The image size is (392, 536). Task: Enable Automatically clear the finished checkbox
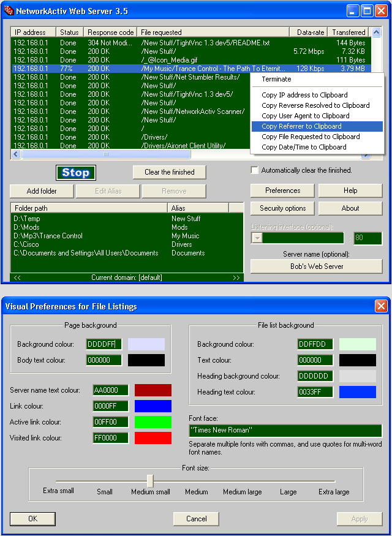tap(254, 170)
